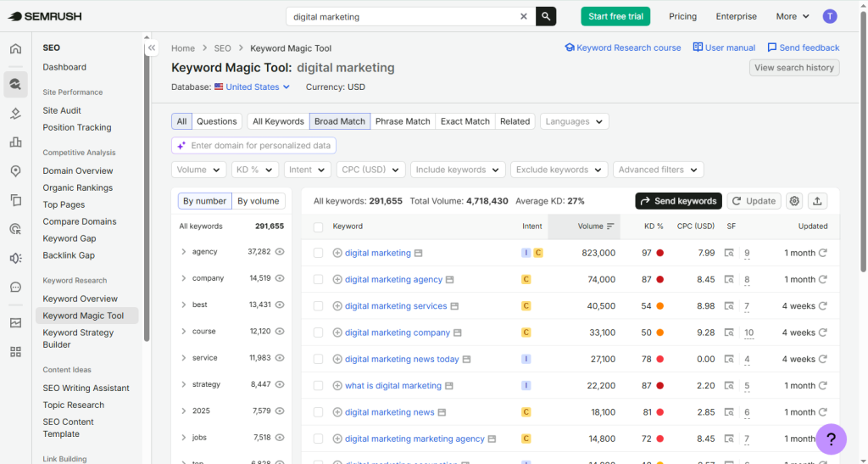Screen dimensions: 868x464
Task: Click the table settings gear icon
Action: [794, 201]
